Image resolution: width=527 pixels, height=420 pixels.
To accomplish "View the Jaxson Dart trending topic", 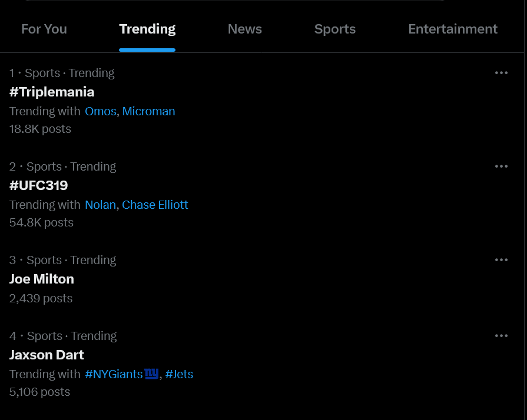I will [47, 355].
